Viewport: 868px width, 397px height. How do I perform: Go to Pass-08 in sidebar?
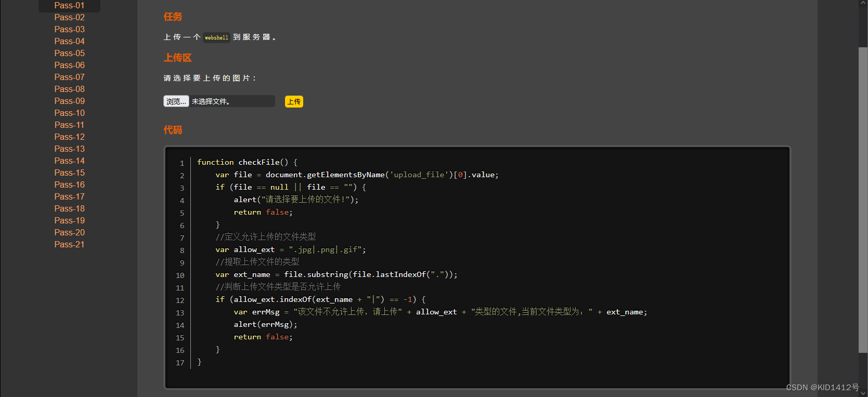[x=69, y=89]
